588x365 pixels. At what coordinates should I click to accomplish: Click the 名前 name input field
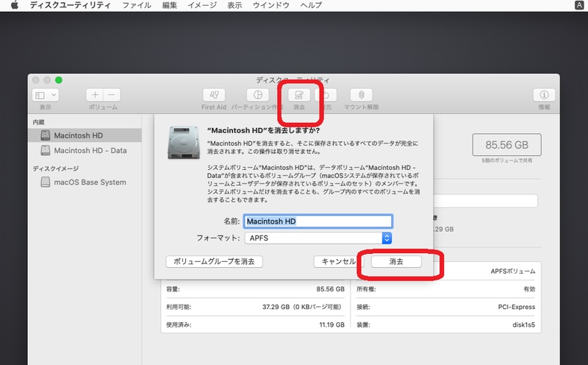pyautogui.click(x=318, y=222)
